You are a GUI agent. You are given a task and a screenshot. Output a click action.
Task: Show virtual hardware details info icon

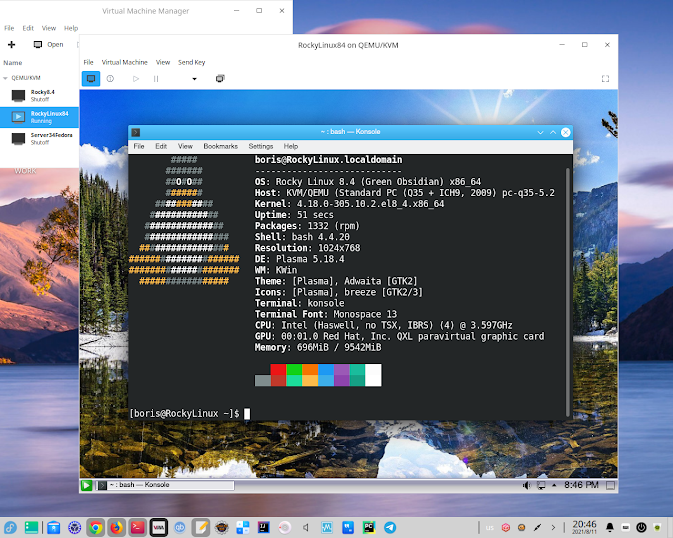point(110,79)
